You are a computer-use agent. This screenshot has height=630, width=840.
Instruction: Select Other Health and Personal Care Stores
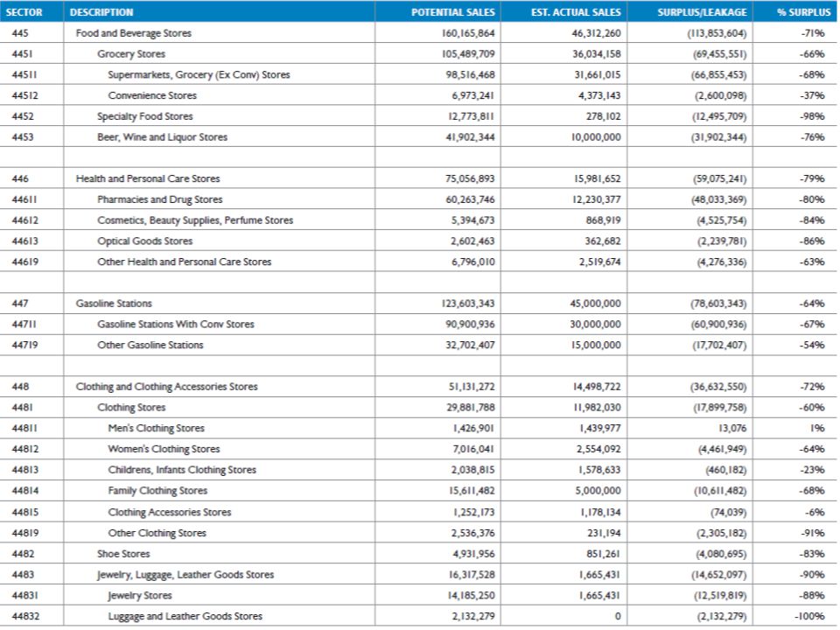coord(185,262)
